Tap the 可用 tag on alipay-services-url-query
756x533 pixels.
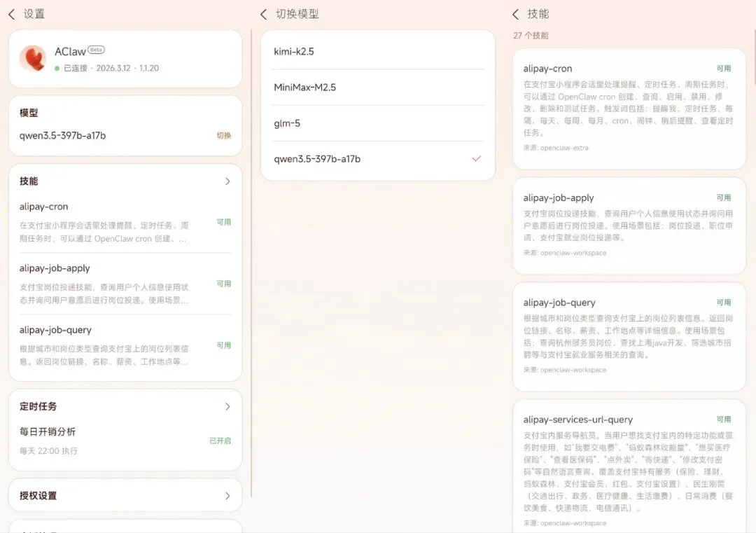(724, 419)
